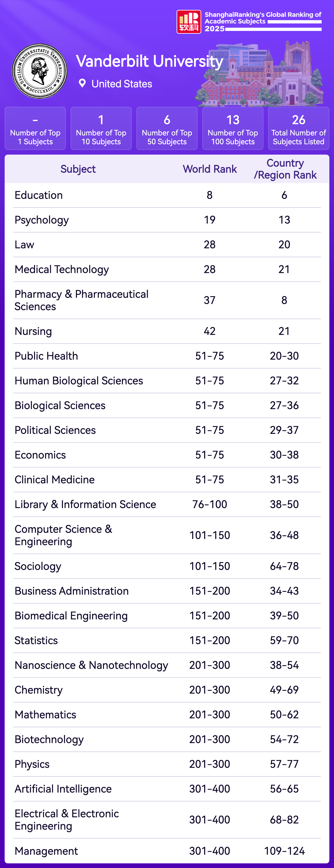The width and height of the screenshot is (334, 868).
Task: Open the Vanderbilt University title
Action: [149, 61]
